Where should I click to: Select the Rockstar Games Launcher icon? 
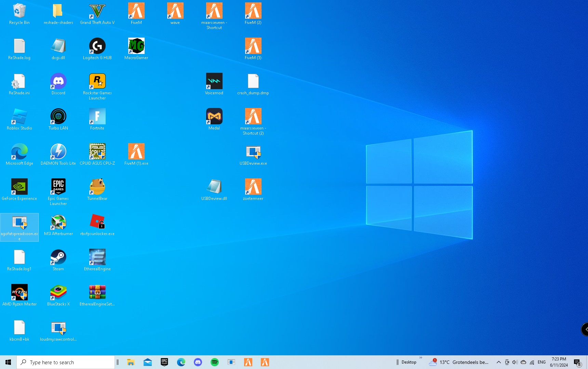[97, 86]
